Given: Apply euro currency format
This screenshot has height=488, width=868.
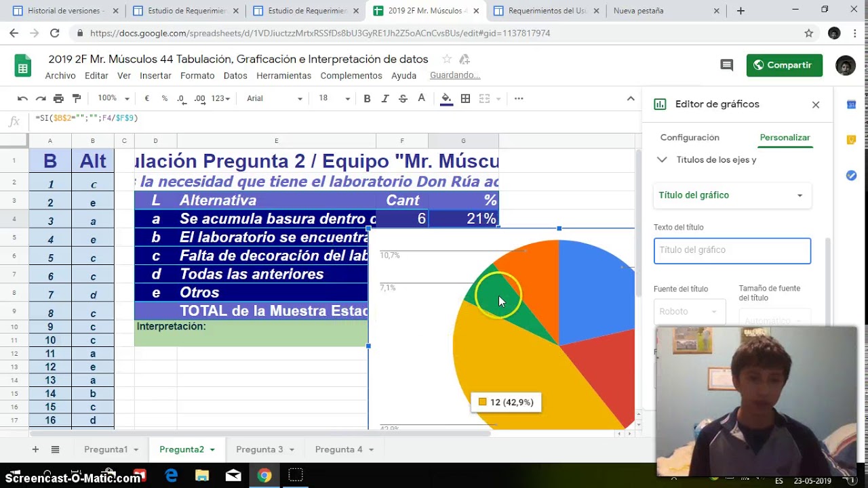Looking at the screenshot, I should coord(146,98).
